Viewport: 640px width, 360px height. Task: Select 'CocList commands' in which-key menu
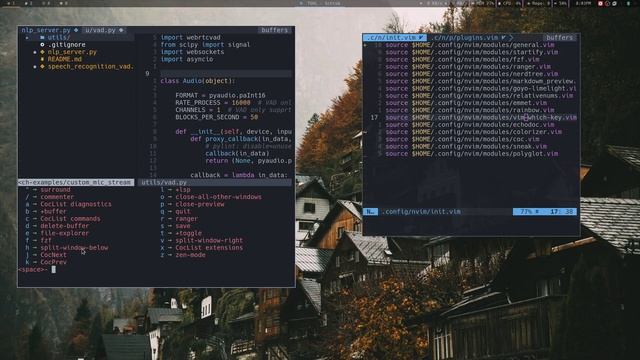(x=70, y=219)
